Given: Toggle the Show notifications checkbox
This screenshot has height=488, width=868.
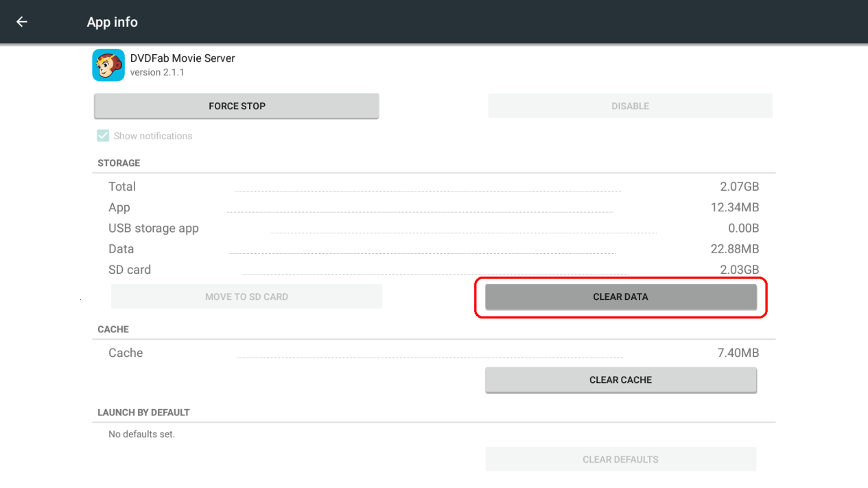Looking at the screenshot, I should tap(103, 136).
